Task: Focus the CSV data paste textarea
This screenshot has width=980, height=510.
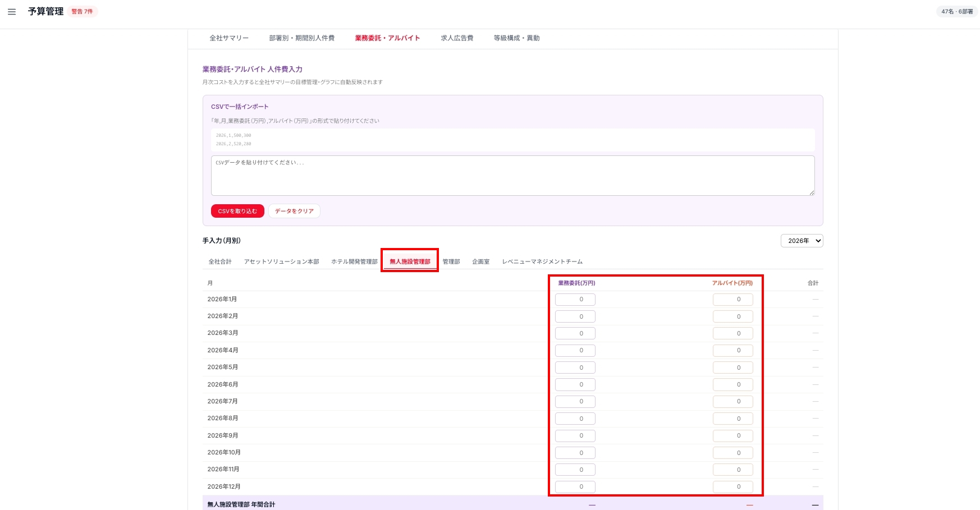Action: (512, 176)
